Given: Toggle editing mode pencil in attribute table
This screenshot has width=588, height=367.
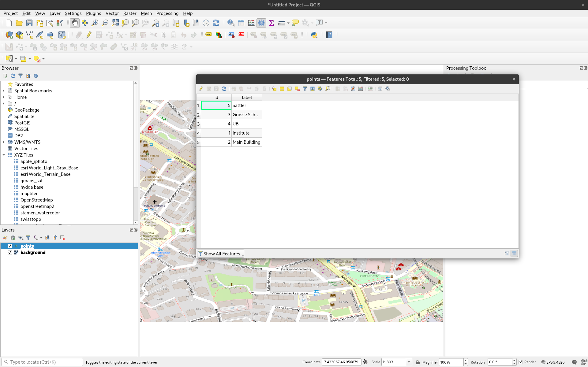Looking at the screenshot, I should (201, 89).
